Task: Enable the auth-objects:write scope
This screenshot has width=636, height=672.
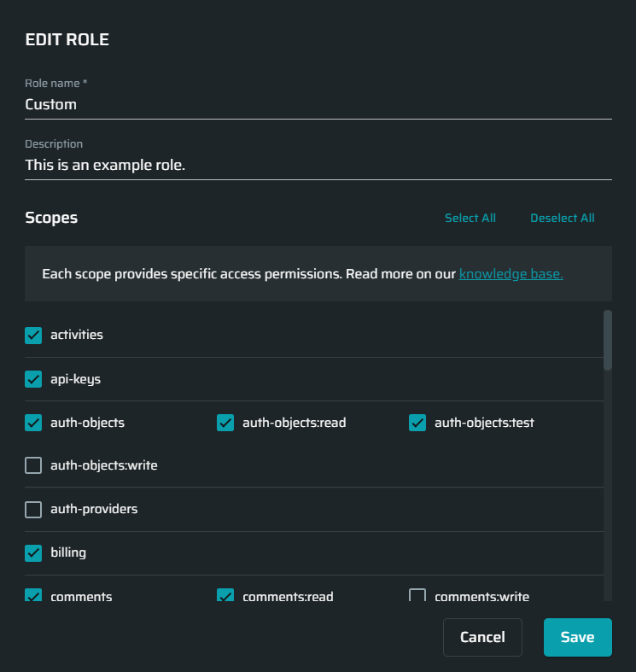Action: (x=33, y=466)
